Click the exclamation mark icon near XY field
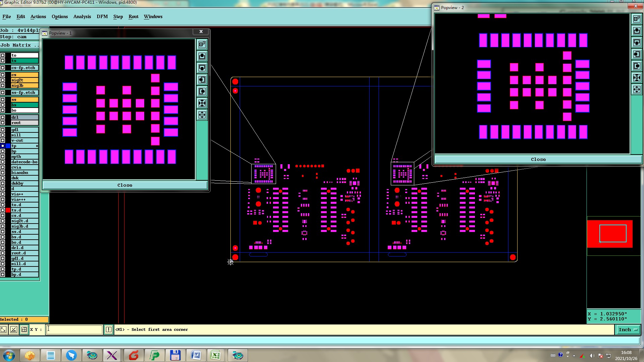This screenshot has height=362, width=644. [x=109, y=329]
